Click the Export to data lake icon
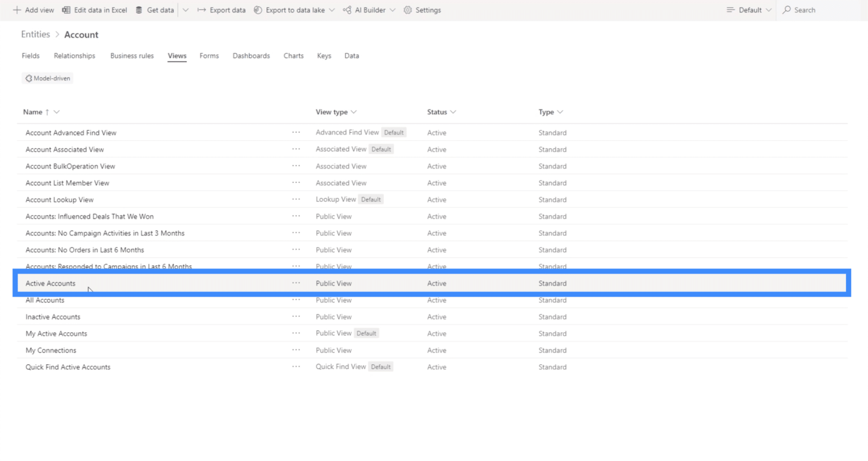 tap(258, 10)
